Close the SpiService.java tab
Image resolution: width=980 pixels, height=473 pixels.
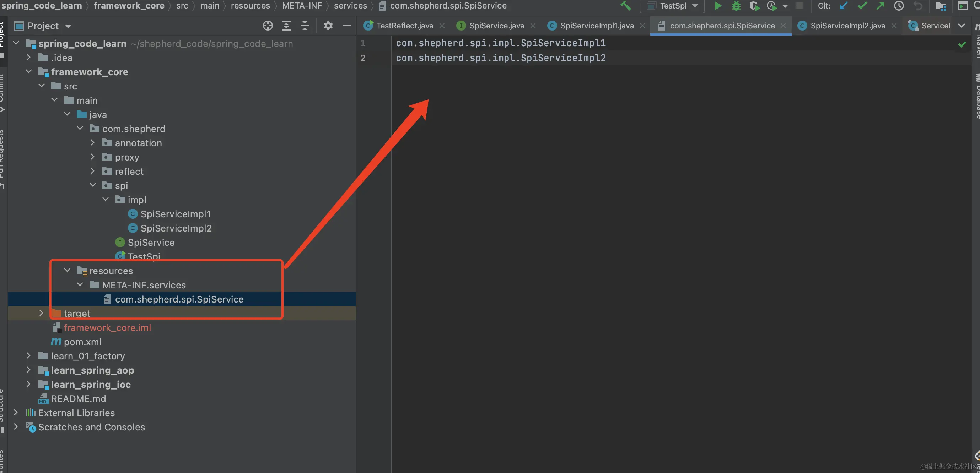coord(533,26)
